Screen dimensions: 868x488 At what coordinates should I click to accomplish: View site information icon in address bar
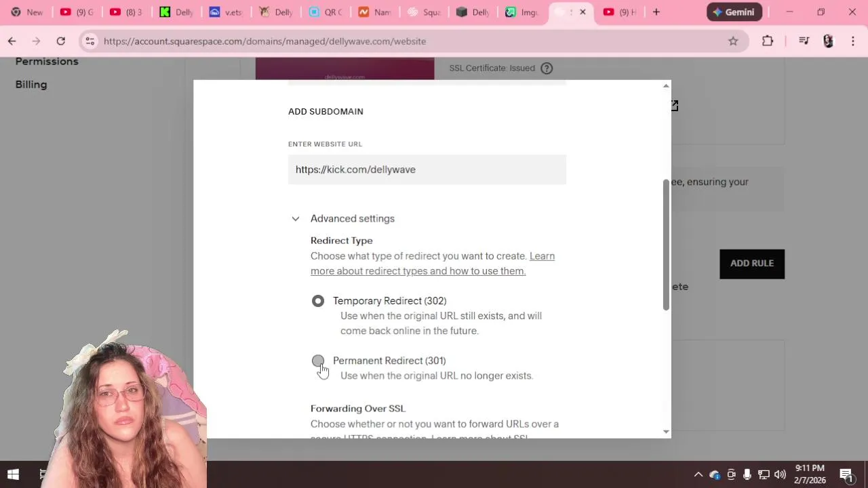pos(90,41)
